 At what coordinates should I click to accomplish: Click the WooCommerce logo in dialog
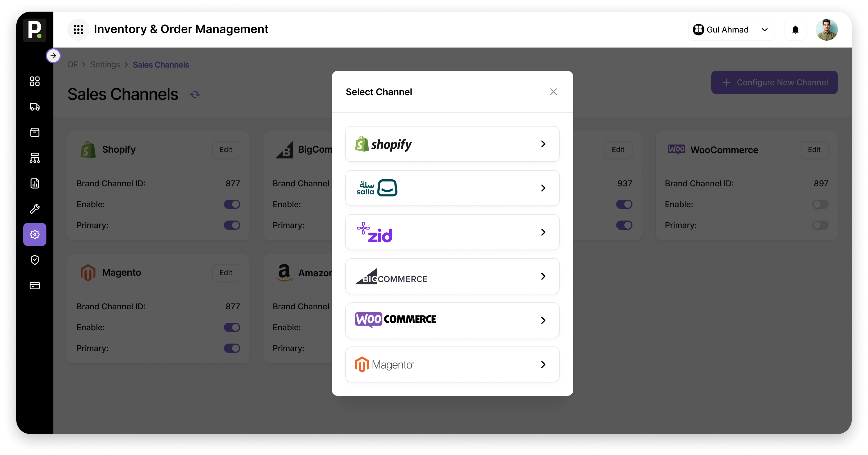395,320
